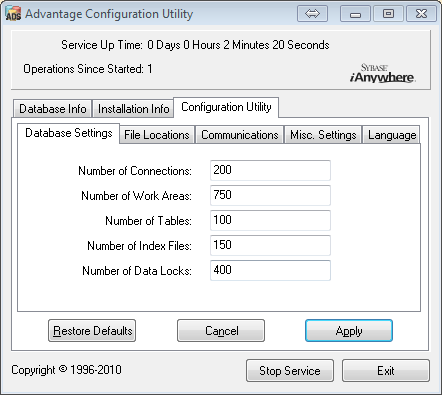Open the Misc. Settings sub-tab
This screenshot has height=395, width=442.
click(x=323, y=135)
